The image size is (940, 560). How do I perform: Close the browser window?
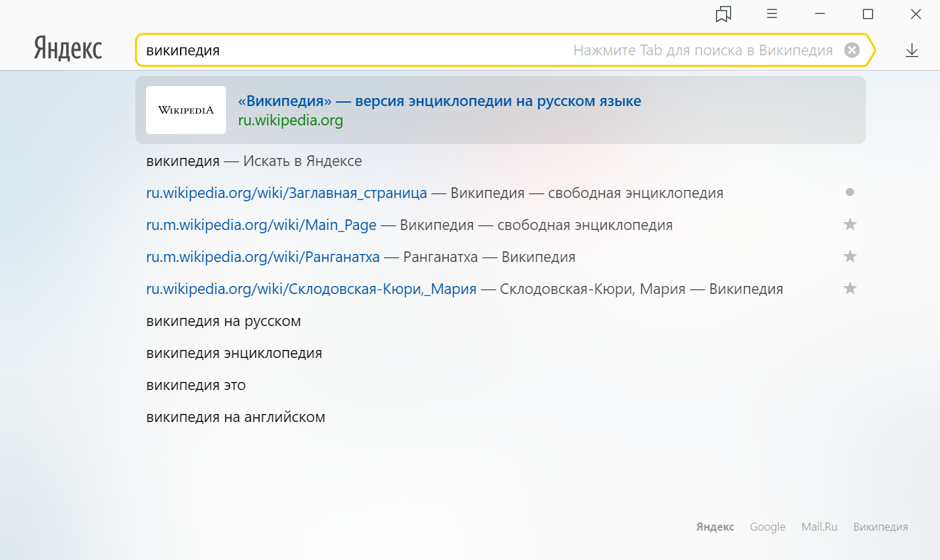point(915,14)
